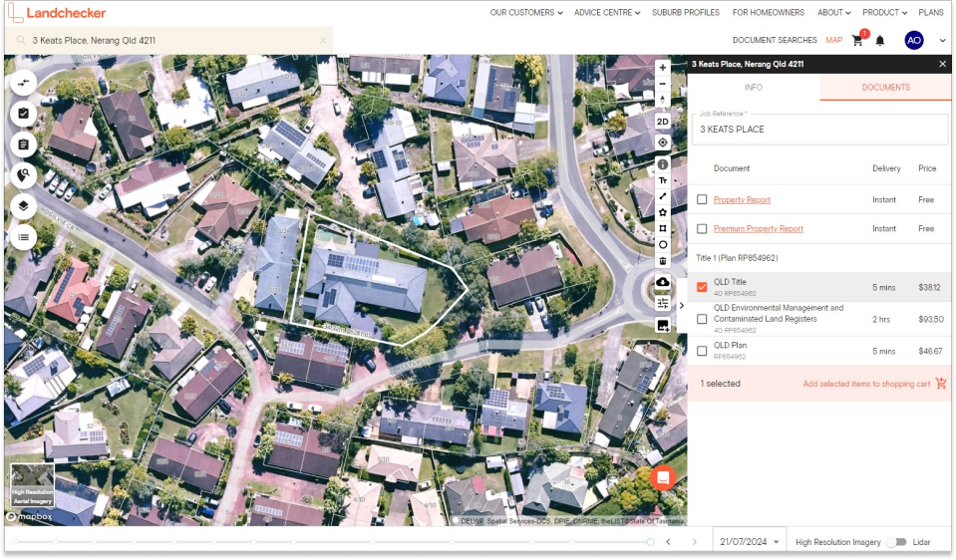Tick the QLD Plan checkbox
Image resolution: width=956 pixels, height=560 pixels.
[702, 351]
